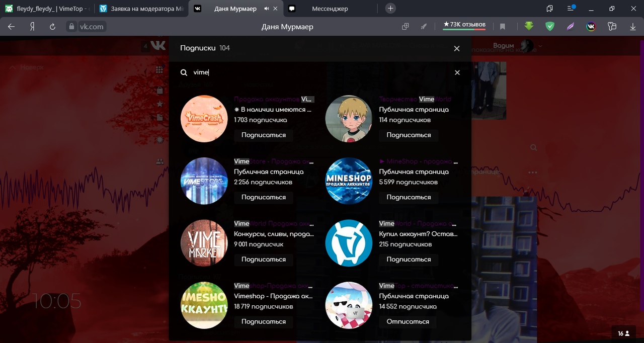This screenshot has height=343, width=644.
Task: Click into the subscriptions search input
Action: pyautogui.click(x=317, y=72)
